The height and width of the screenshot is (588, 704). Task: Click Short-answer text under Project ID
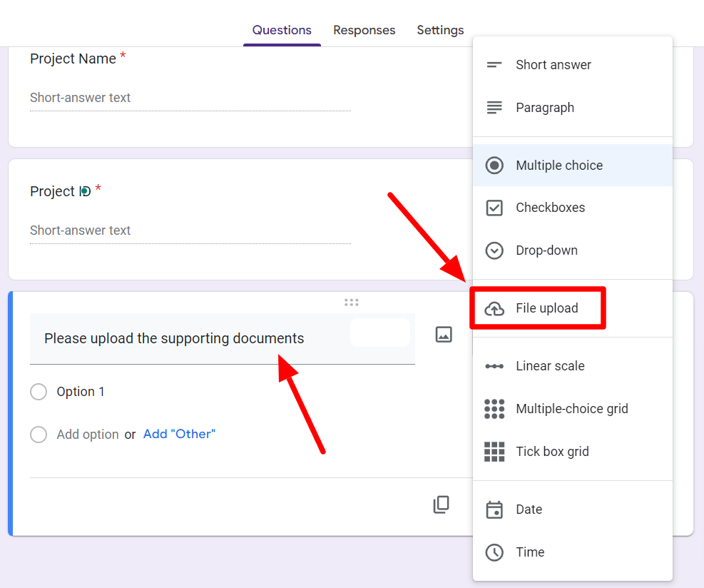(x=81, y=230)
